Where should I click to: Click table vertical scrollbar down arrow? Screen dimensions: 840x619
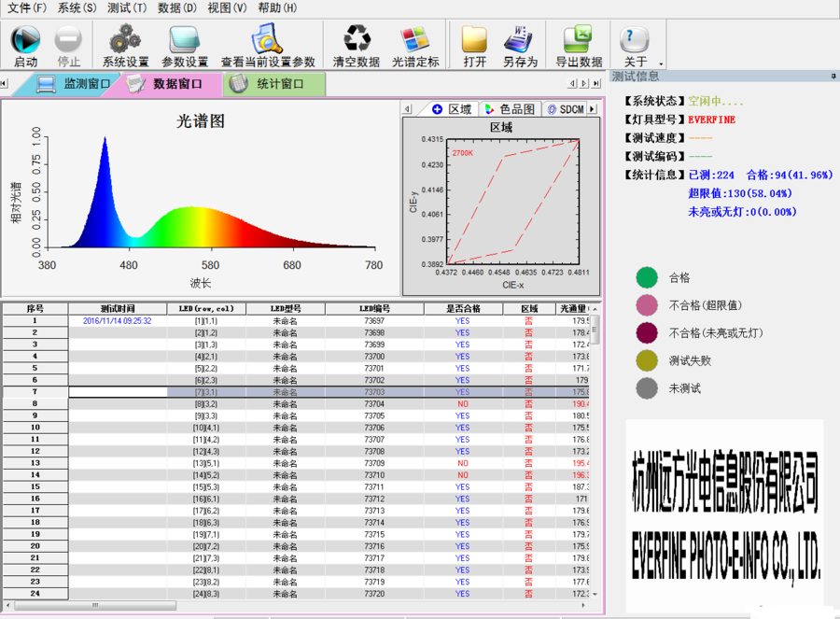595,594
